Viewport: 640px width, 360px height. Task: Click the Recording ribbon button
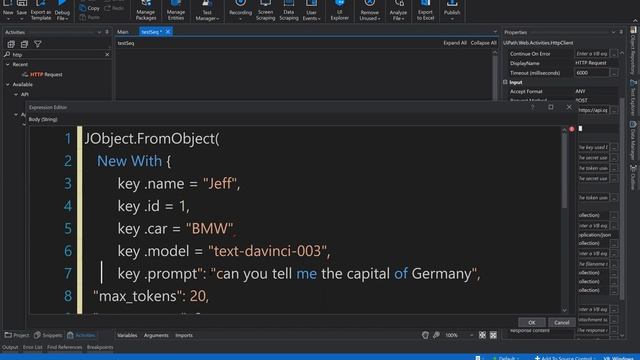pos(240,10)
